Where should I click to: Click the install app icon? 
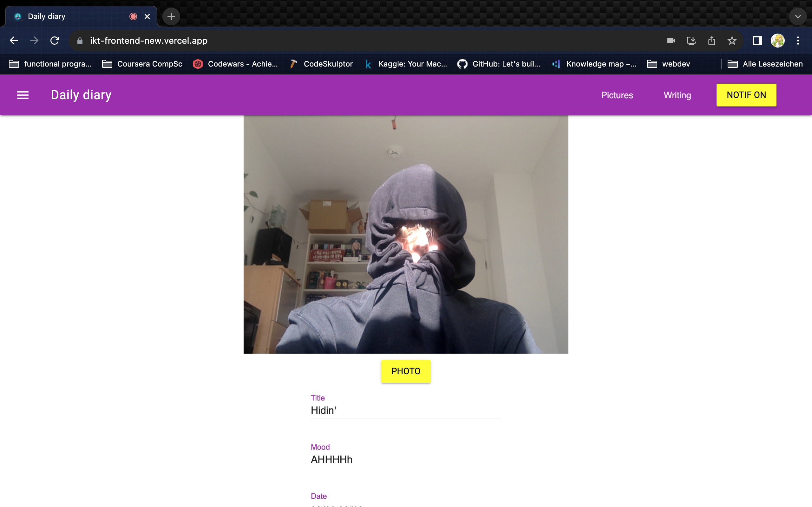691,41
